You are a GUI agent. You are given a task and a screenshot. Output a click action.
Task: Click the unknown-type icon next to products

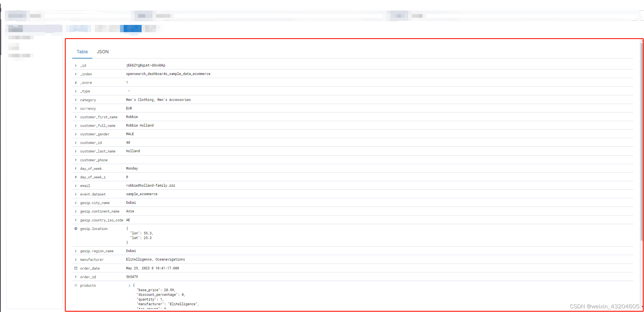coord(76,285)
